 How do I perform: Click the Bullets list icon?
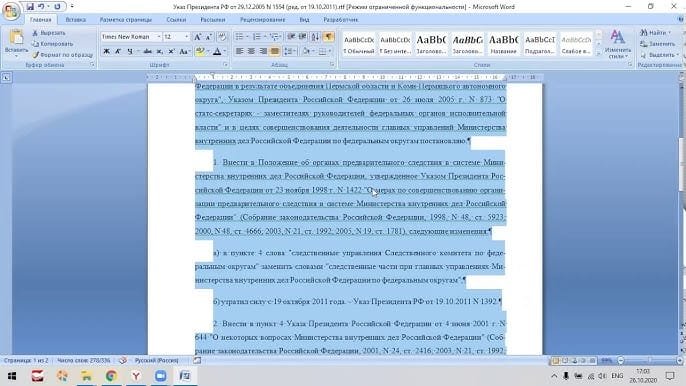coord(239,37)
